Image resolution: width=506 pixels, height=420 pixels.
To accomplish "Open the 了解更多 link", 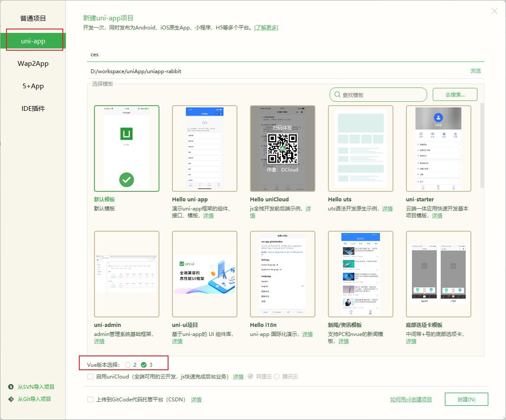I will coord(266,28).
